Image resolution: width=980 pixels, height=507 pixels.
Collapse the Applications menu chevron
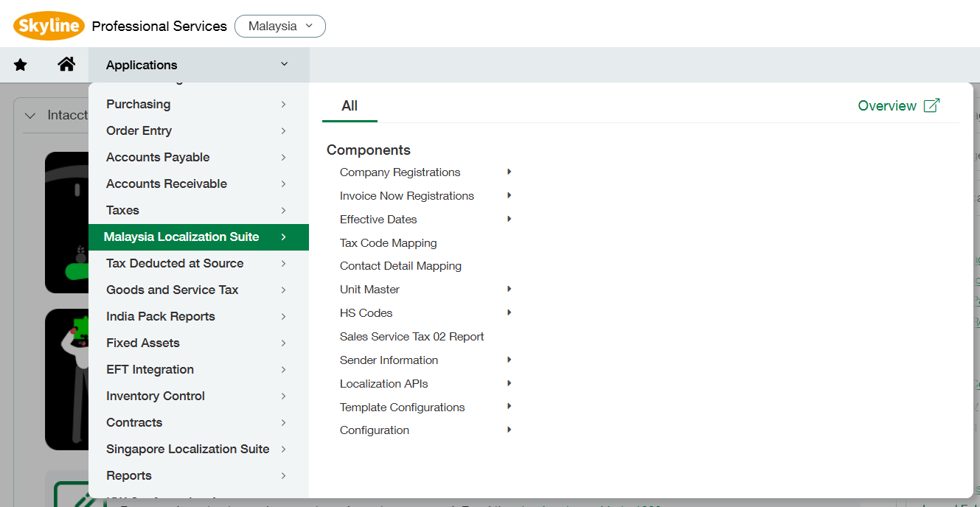click(285, 64)
